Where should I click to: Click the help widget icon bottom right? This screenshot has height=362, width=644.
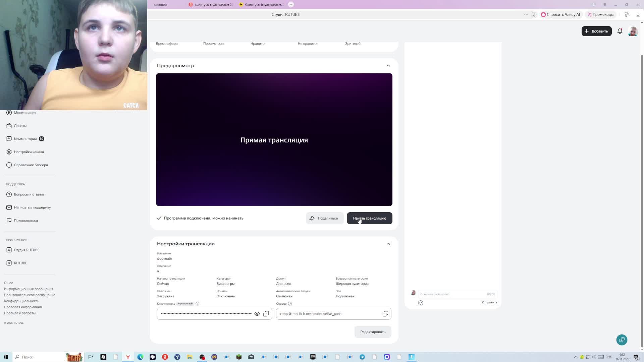[x=622, y=340]
